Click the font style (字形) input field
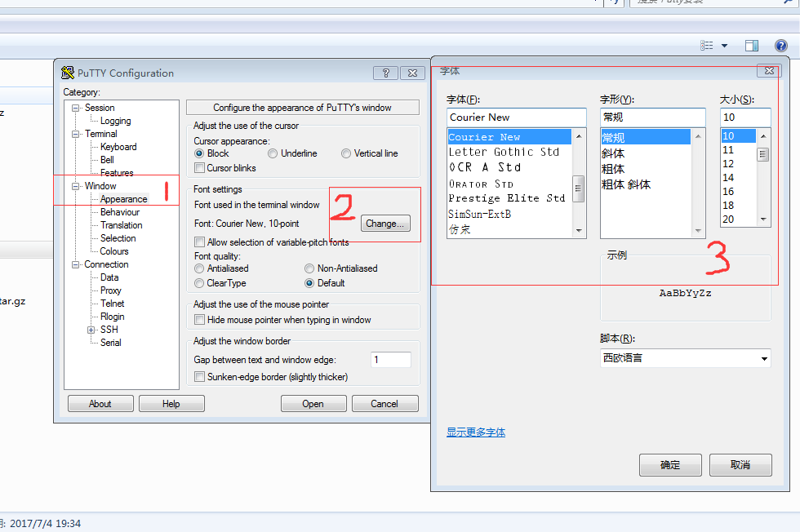This screenshot has width=800, height=532. pyautogui.click(x=653, y=117)
